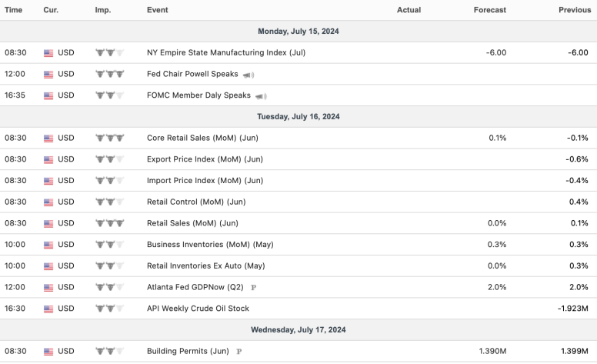Open the Export Price Index (MoM) event
Image resolution: width=597 pixels, height=364 pixels.
pyautogui.click(x=205, y=159)
